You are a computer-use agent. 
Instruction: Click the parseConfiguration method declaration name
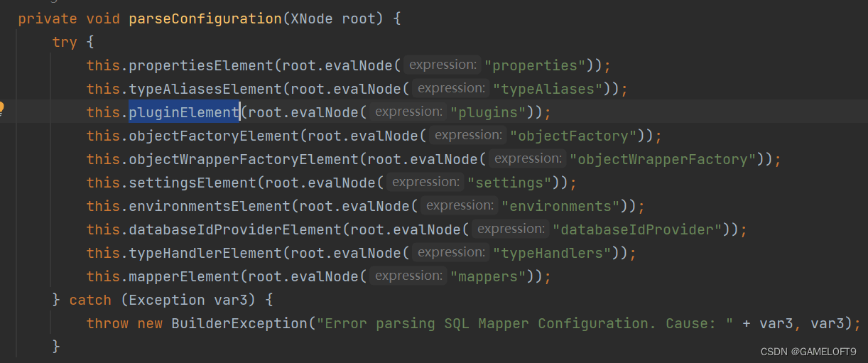click(205, 19)
